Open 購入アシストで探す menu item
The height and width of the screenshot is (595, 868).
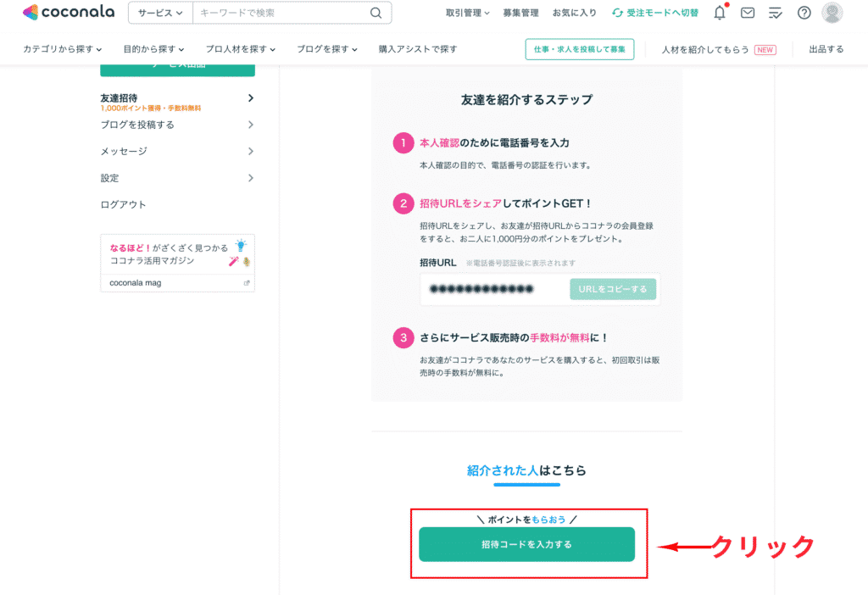[418, 49]
